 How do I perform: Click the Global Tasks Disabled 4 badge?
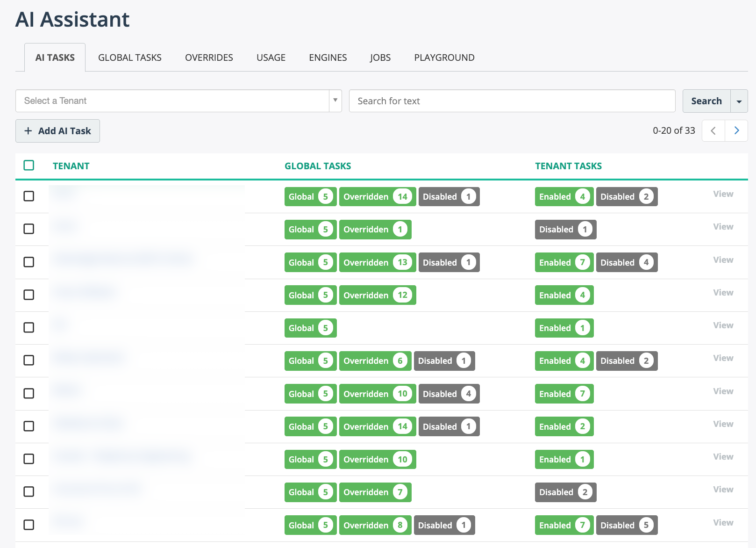(449, 394)
